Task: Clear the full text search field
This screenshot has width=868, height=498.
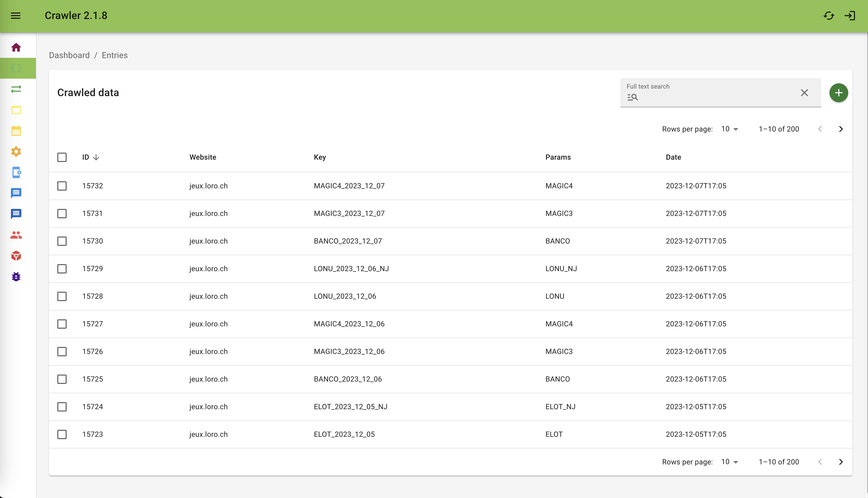Action: [804, 93]
